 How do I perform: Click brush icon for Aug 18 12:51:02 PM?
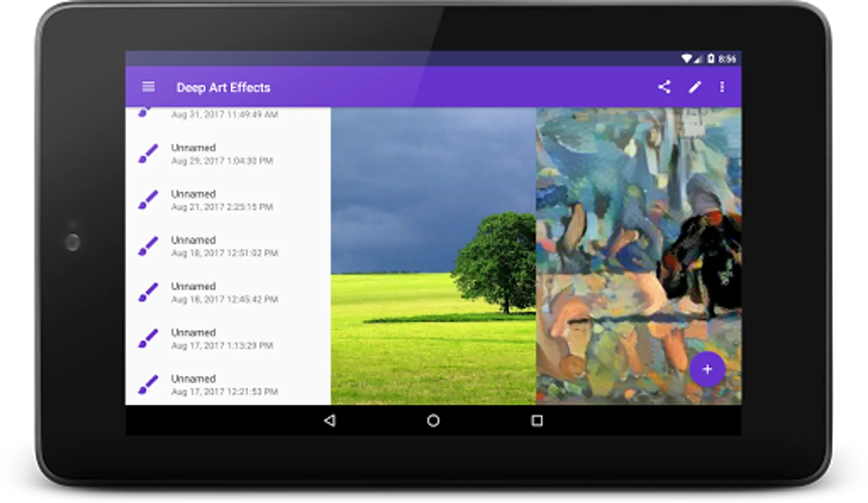click(148, 246)
